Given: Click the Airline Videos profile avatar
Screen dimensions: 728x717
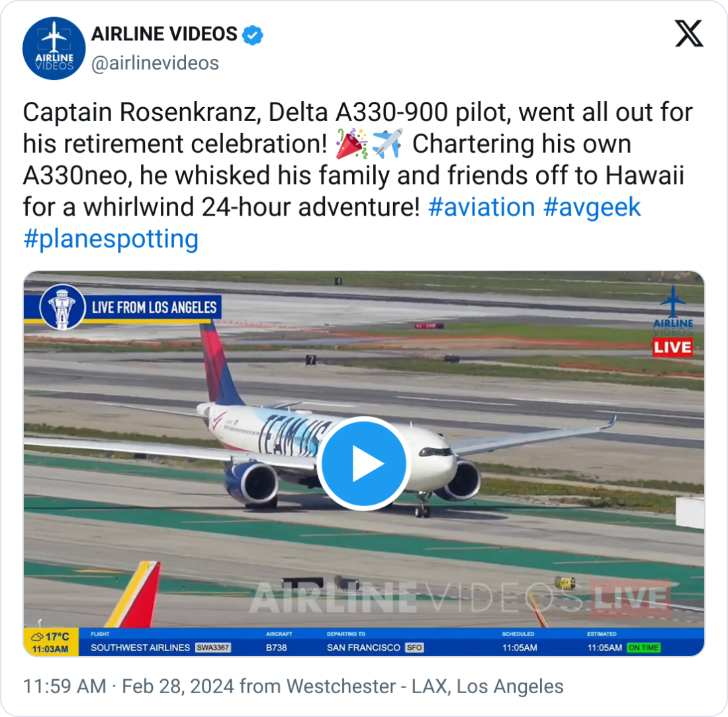Looking at the screenshot, I should [x=54, y=48].
